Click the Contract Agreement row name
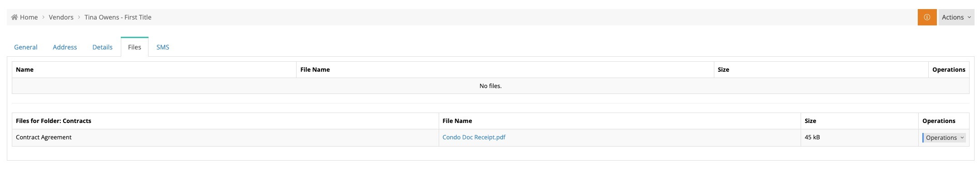Viewport: 980px width, 172px height. 44,137
